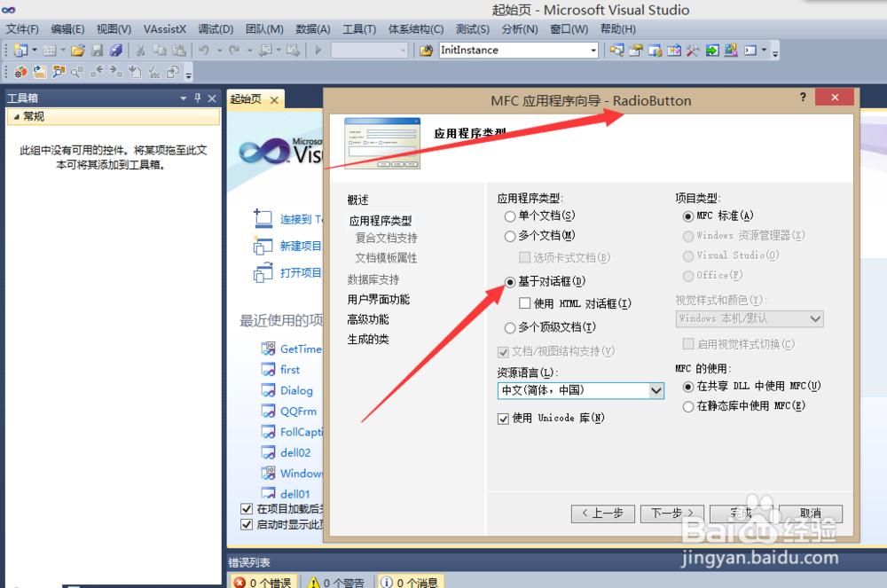Select the 多个顶级文档(T) radio button

pyautogui.click(x=510, y=327)
